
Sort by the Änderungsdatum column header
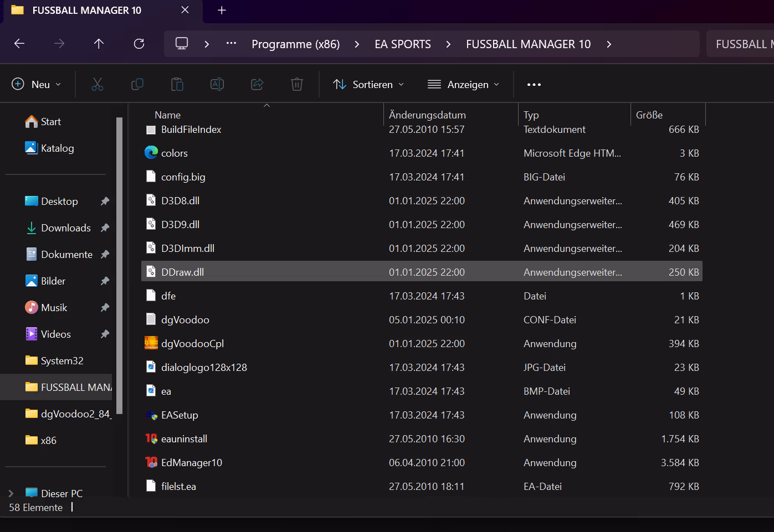[x=427, y=115]
